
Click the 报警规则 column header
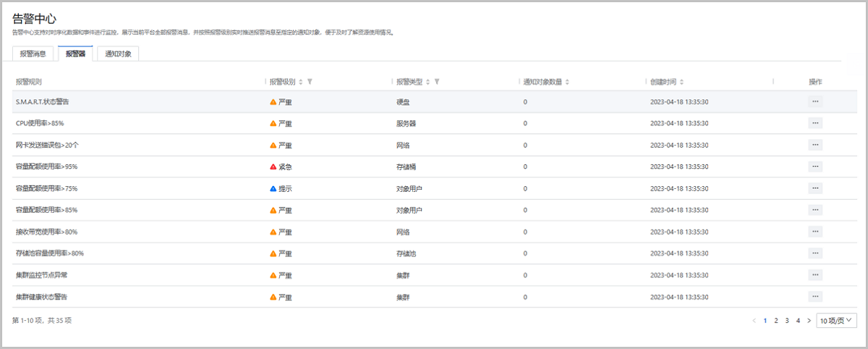(29, 82)
